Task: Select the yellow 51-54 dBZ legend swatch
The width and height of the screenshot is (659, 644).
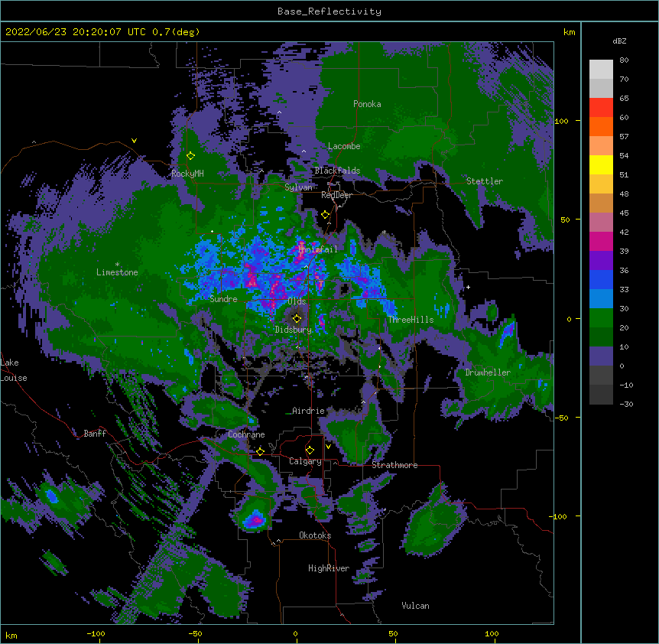Action: pyautogui.click(x=601, y=165)
